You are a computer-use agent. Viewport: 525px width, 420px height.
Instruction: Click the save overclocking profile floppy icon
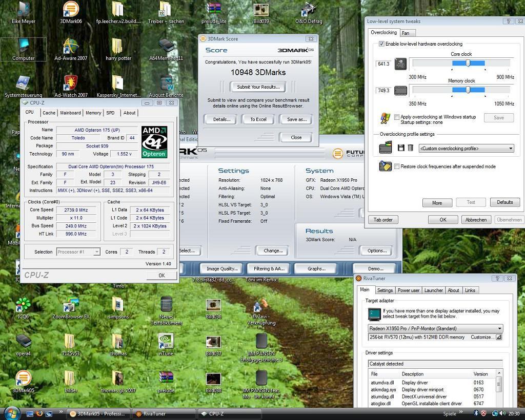click(x=401, y=148)
